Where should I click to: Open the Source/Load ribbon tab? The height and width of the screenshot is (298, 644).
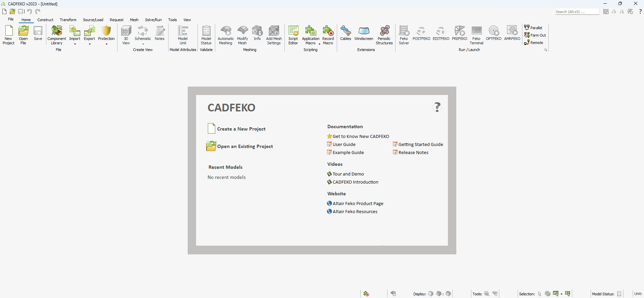point(93,20)
